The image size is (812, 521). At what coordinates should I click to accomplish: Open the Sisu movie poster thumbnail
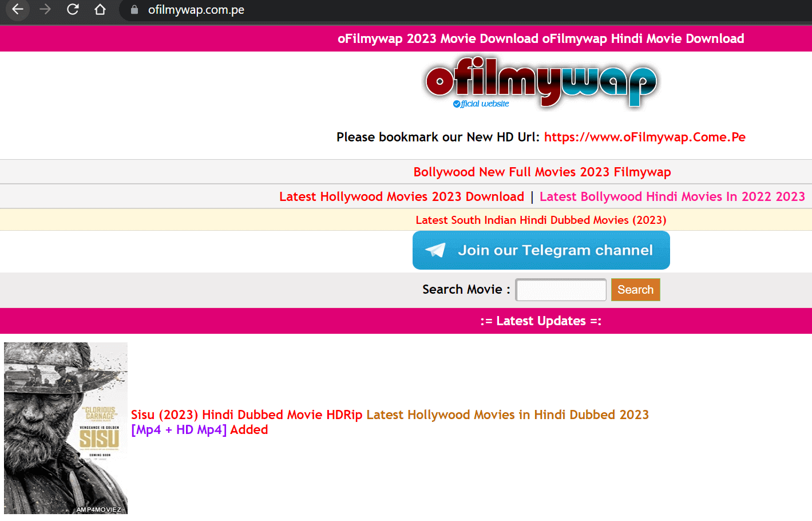66,428
